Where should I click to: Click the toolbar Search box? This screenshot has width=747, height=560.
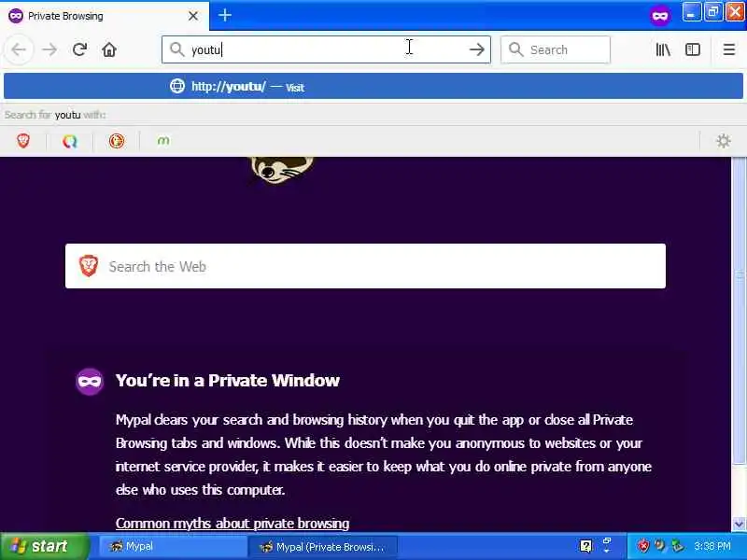point(555,49)
